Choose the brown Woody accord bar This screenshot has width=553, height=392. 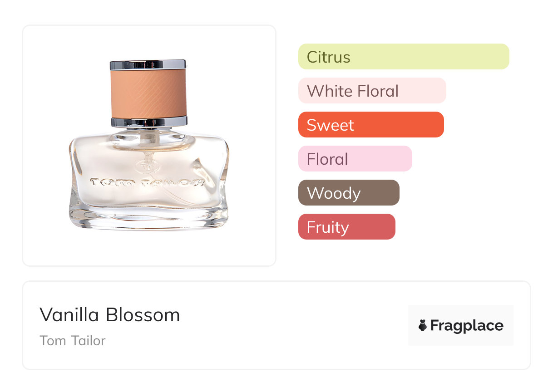tap(348, 193)
